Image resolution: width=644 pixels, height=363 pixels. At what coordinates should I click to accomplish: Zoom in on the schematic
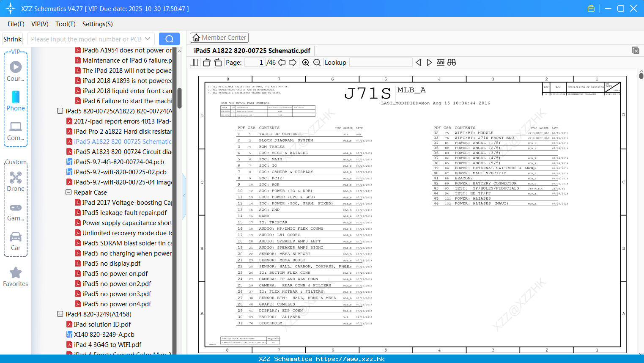(306, 63)
